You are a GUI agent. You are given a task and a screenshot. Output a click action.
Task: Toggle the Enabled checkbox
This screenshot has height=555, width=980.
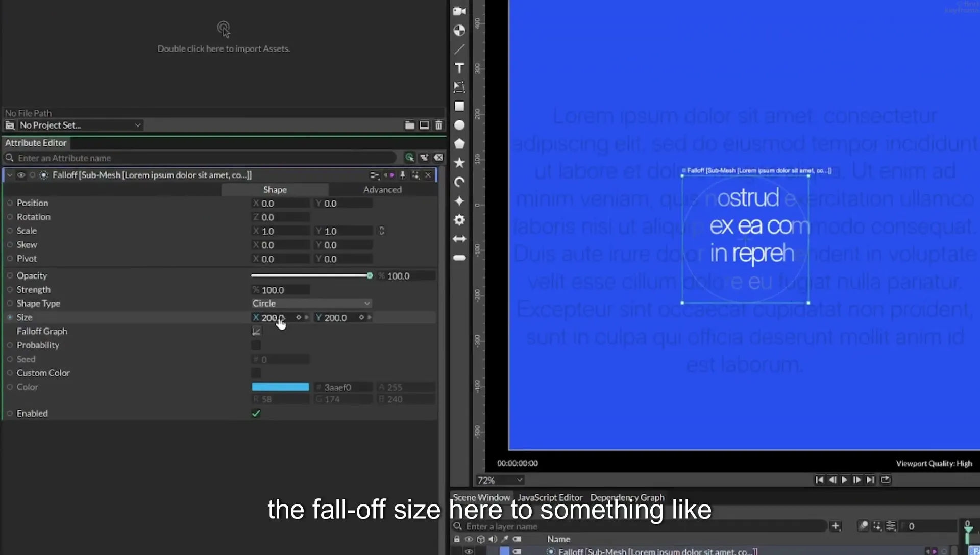[x=256, y=413]
